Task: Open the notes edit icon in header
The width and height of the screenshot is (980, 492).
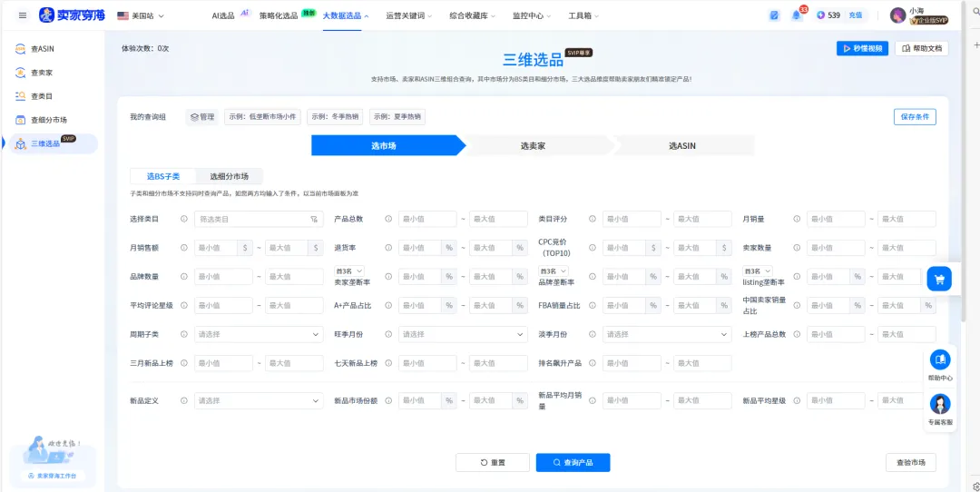Action: [x=774, y=15]
